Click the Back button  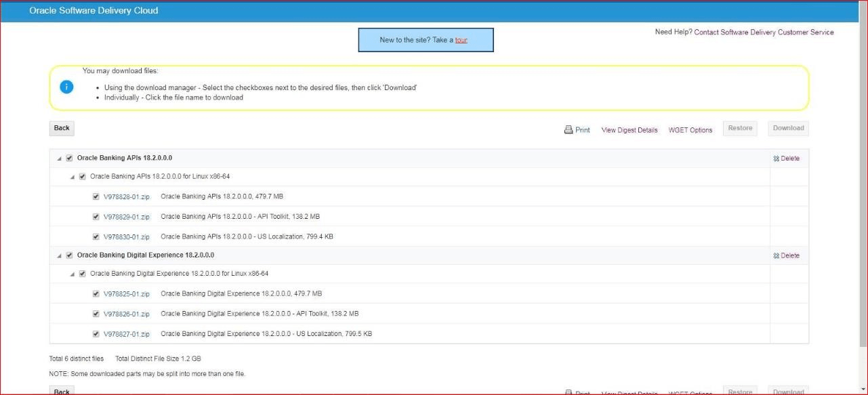(61, 128)
